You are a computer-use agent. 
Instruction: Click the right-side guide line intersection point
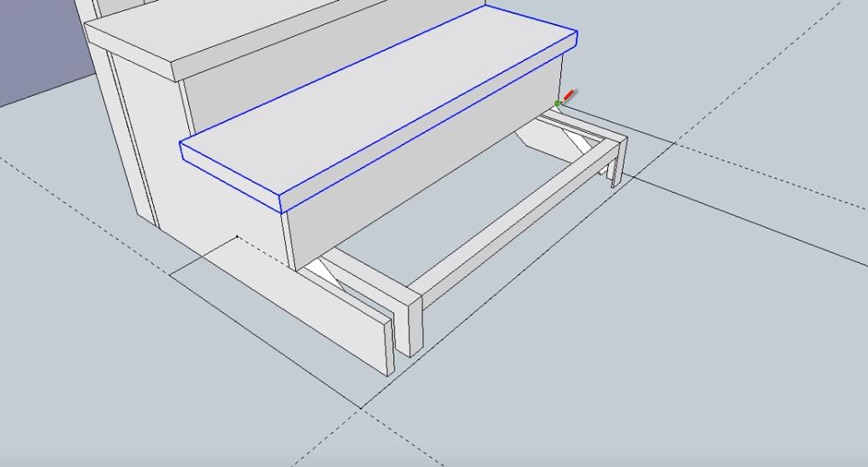point(675,143)
